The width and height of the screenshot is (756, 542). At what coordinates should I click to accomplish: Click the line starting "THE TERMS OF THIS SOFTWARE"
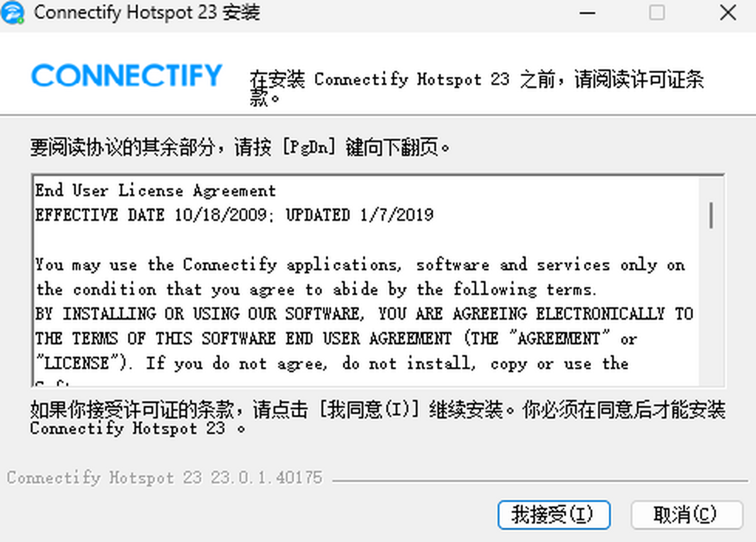tap(336, 339)
